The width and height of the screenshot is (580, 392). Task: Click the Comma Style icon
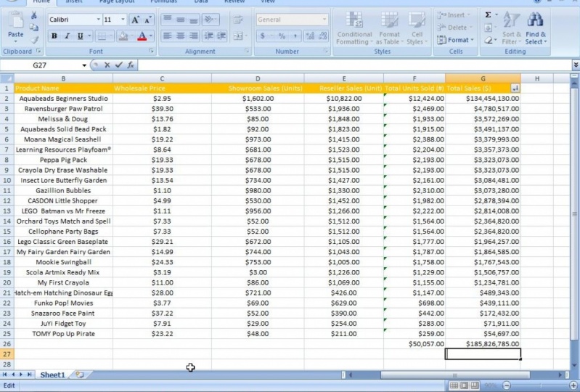pyautogui.click(x=295, y=36)
